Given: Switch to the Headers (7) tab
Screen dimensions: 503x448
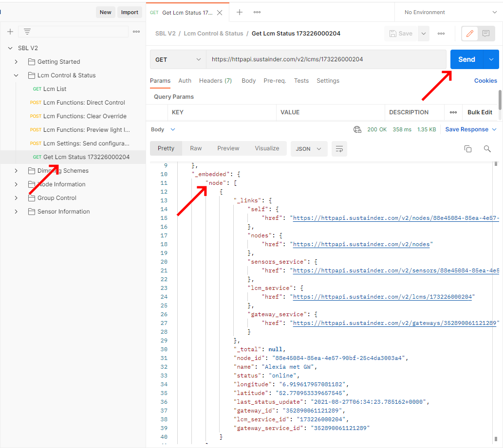Looking at the screenshot, I should [215, 81].
